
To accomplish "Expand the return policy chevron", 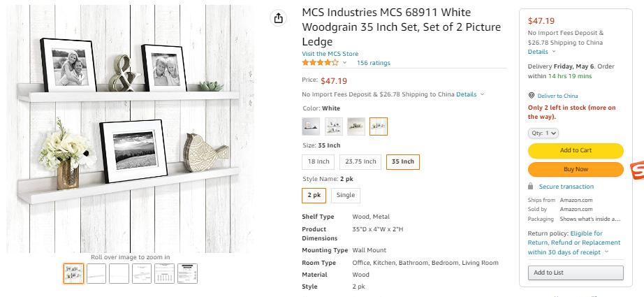I will pos(606,252).
